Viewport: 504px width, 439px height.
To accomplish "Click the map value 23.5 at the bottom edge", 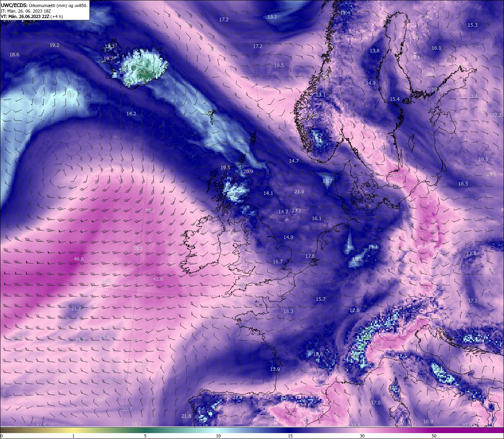I will (356, 426).
